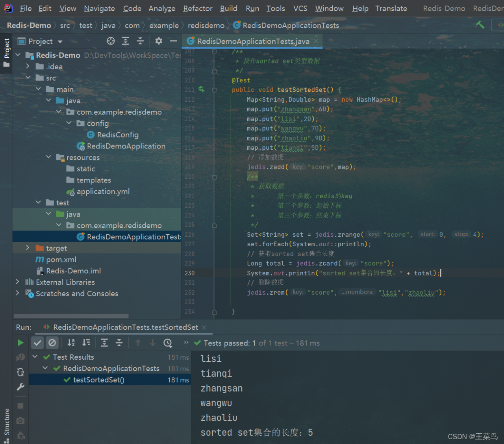Screen dimensions: 504x444
Task: Collapse the src folder
Action: pyautogui.click(x=28, y=78)
